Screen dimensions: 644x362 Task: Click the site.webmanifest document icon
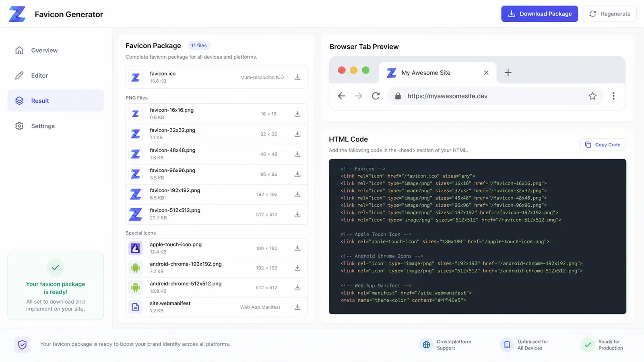click(x=136, y=307)
